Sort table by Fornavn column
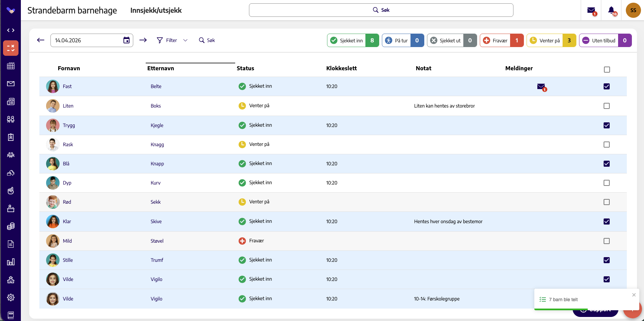The width and height of the screenshot is (644, 321). (x=69, y=68)
